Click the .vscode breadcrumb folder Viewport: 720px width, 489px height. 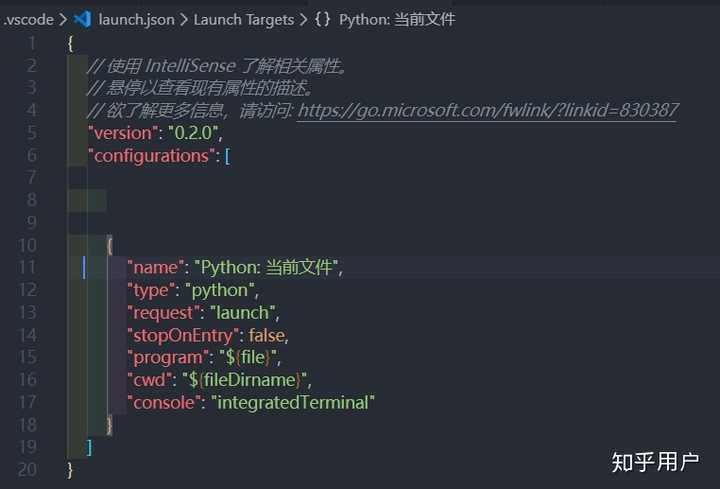click(x=29, y=20)
